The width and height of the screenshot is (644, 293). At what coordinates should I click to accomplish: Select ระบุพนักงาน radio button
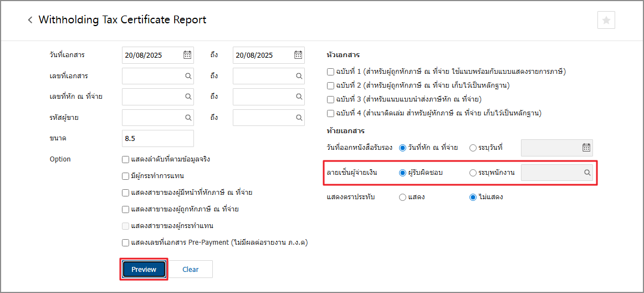tap(473, 173)
